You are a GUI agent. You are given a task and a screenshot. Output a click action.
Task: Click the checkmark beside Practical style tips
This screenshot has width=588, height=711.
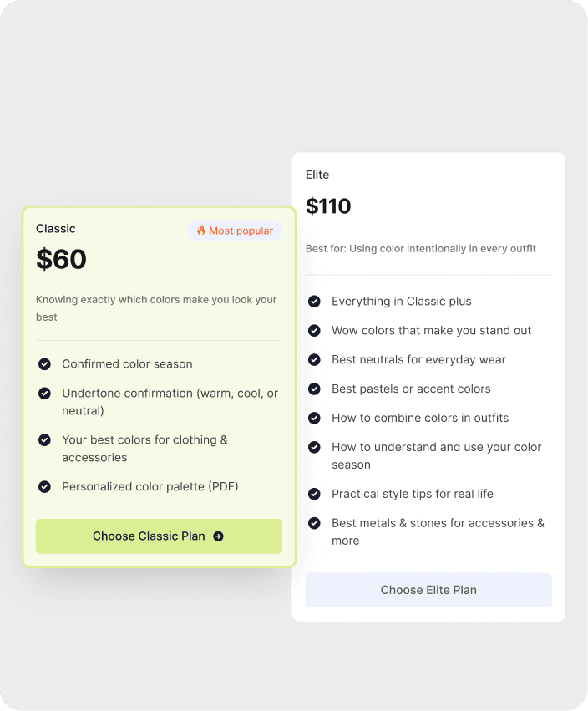[314, 494]
